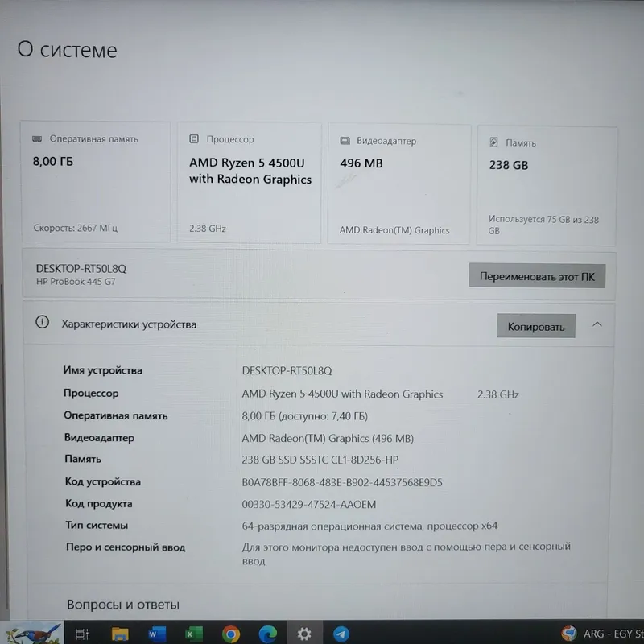Click the Settings gear taskbar icon
644x644 pixels.
(304, 634)
